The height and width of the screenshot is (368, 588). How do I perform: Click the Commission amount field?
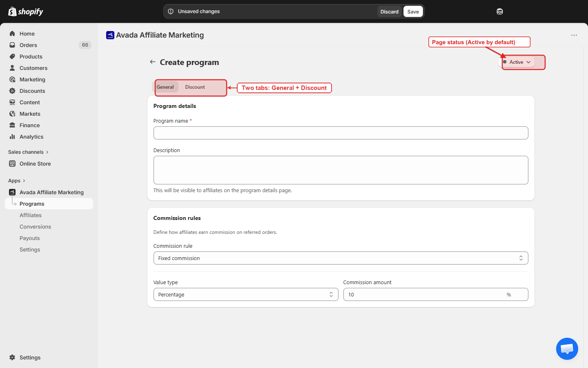point(436,294)
